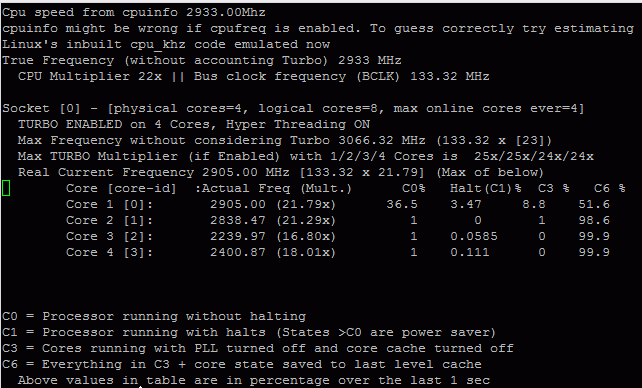Click the Socket [0] line
Screen dimensions: 642x388
[x=293, y=108]
